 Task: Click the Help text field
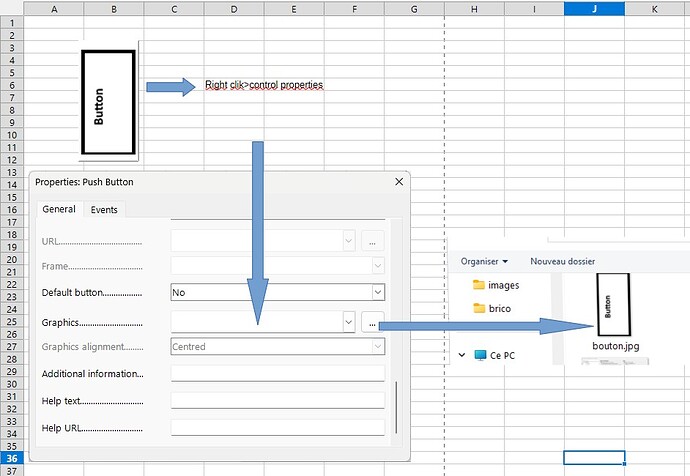[278, 401]
